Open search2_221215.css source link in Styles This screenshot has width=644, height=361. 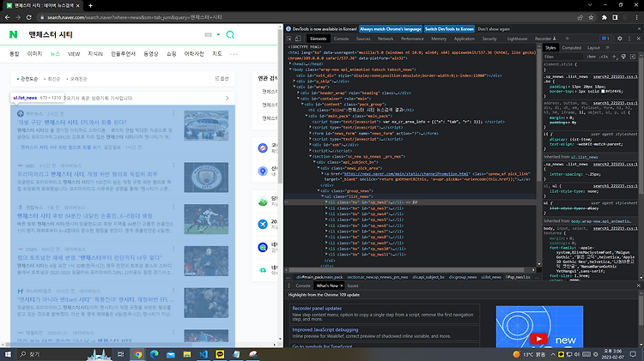pyautogui.click(x=615, y=76)
